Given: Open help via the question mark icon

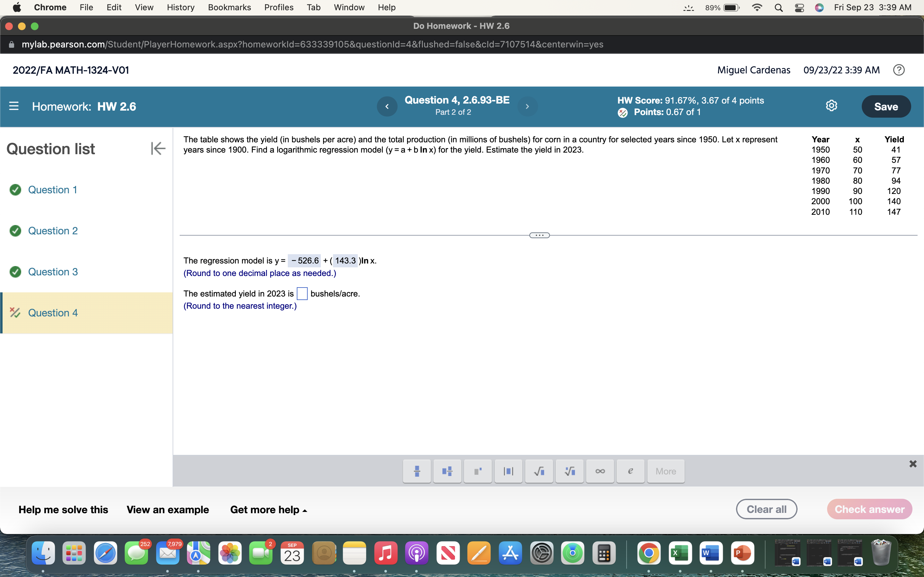Looking at the screenshot, I should coord(899,70).
